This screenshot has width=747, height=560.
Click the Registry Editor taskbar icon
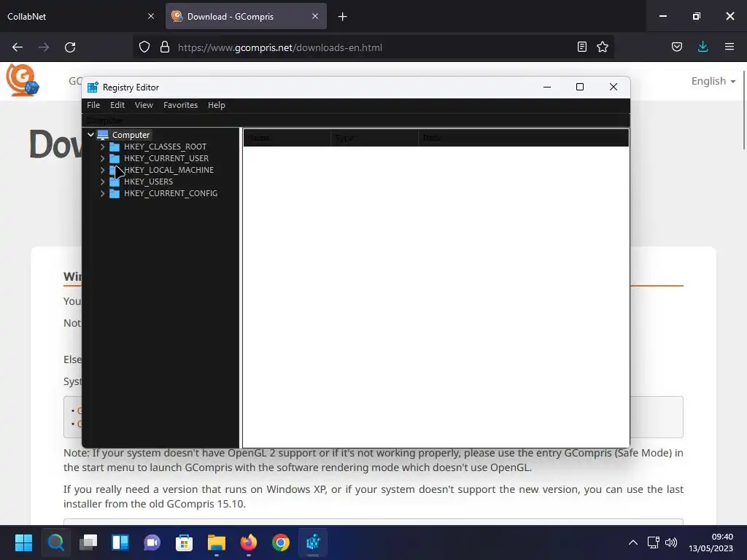[x=313, y=542]
